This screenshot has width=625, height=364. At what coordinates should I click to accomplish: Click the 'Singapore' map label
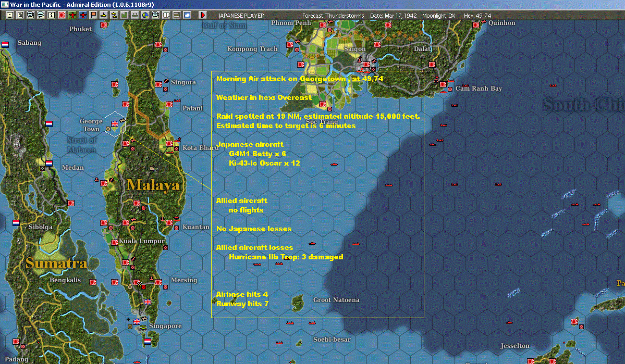[x=165, y=326]
